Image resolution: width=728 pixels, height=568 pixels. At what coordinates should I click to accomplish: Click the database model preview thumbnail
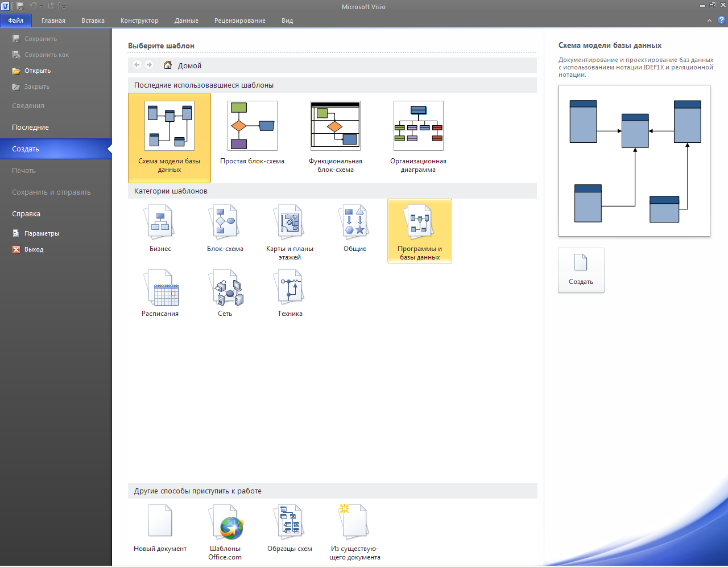[x=634, y=160]
